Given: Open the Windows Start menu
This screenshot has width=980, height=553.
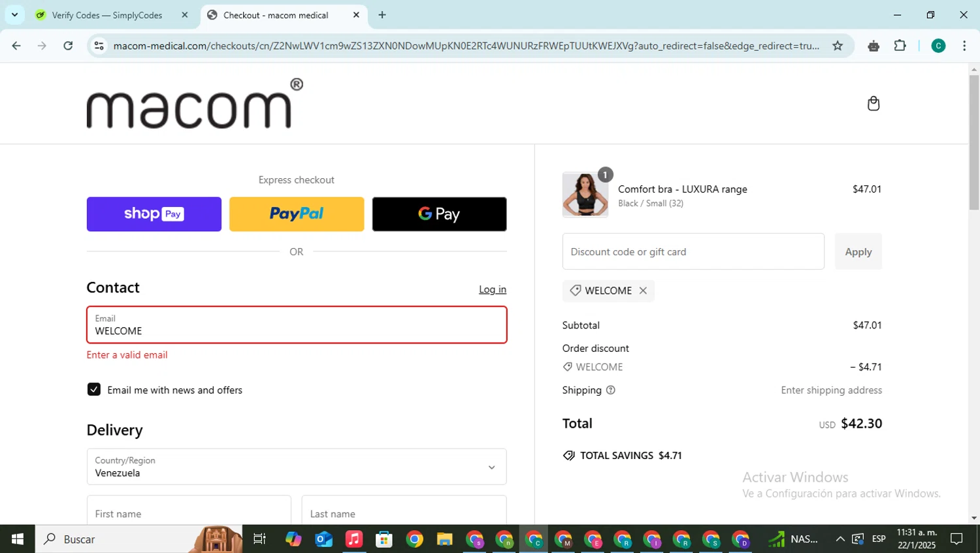Looking at the screenshot, I should (x=18, y=539).
